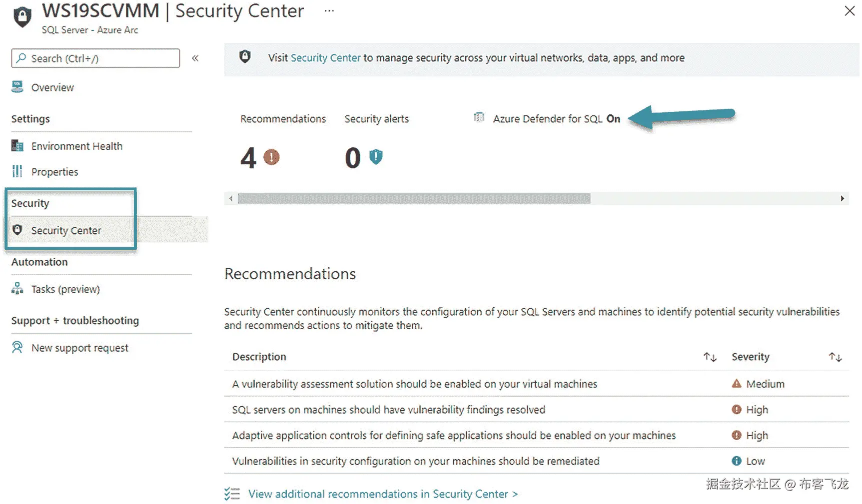Click the New support request person icon

(17, 347)
